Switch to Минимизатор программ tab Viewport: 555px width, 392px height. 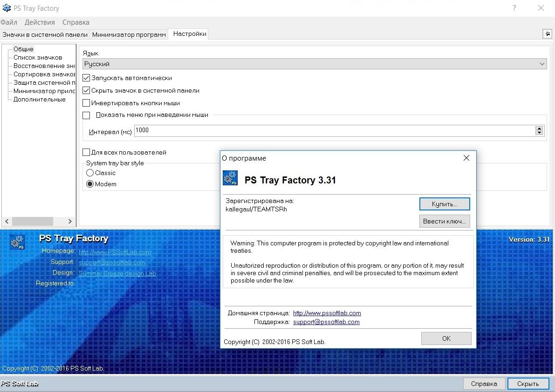click(129, 34)
